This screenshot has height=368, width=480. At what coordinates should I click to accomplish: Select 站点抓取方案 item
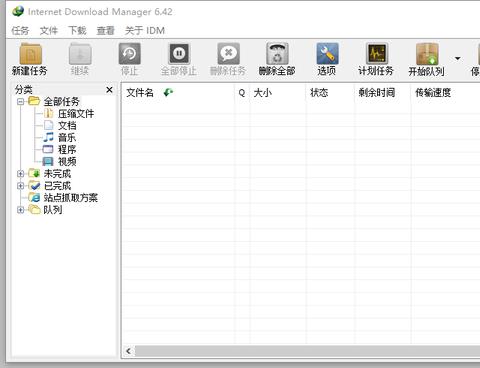[71, 198]
